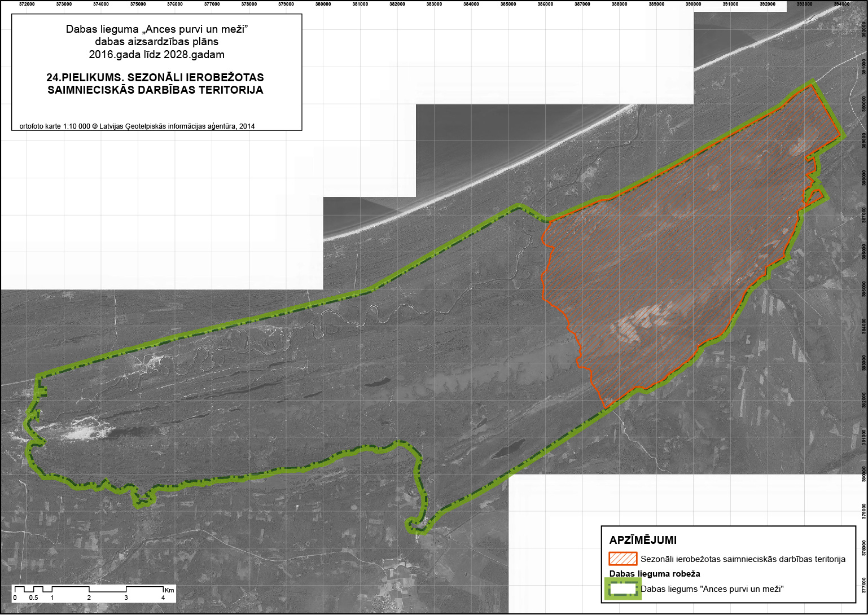Click 'Sezonāli ierobežotas saimnieciskās darbības teritorija' legend label

pyautogui.click(x=743, y=559)
